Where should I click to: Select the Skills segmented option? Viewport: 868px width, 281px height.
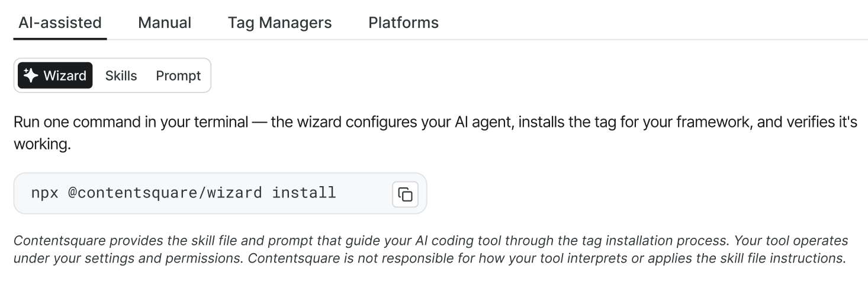[x=121, y=76]
